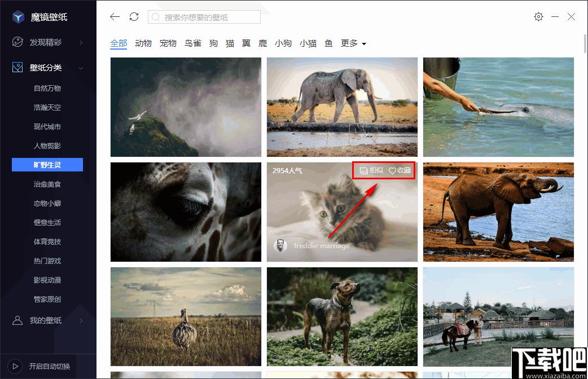The height and width of the screenshot is (379, 588).
Task: Open the elephant by water wallpaper
Action: [x=498, y=212]
